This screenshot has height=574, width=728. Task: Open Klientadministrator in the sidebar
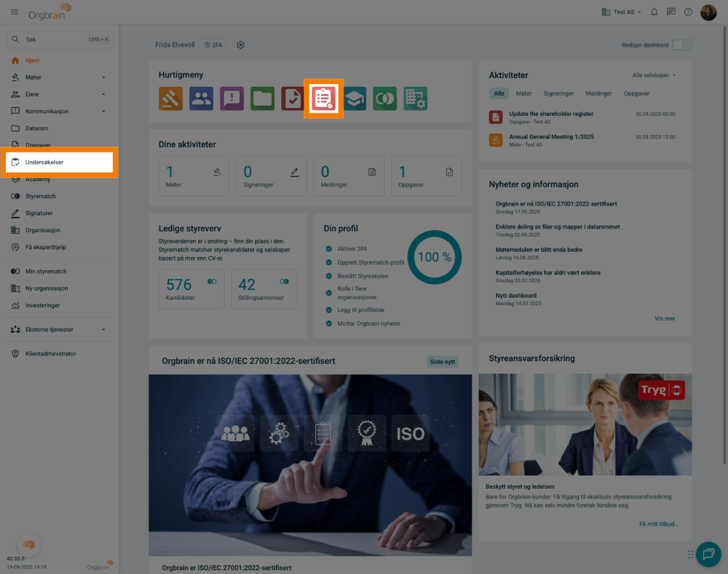tap(60, 354)
